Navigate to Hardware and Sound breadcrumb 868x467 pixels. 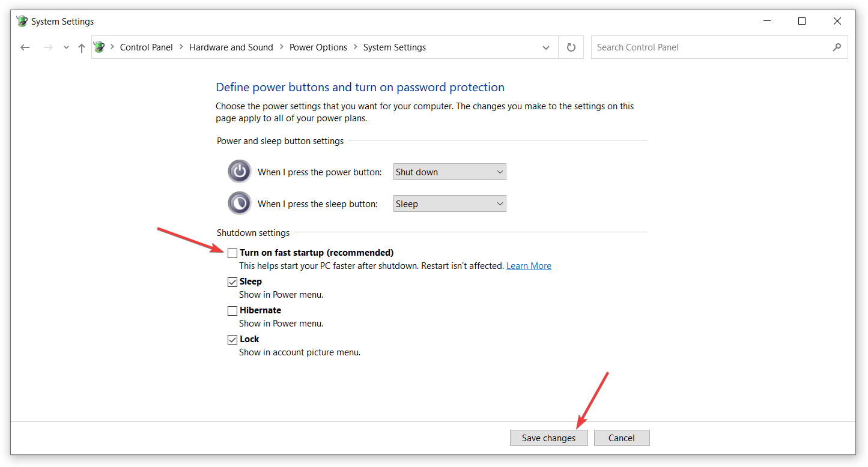click(x=231, y=47)
